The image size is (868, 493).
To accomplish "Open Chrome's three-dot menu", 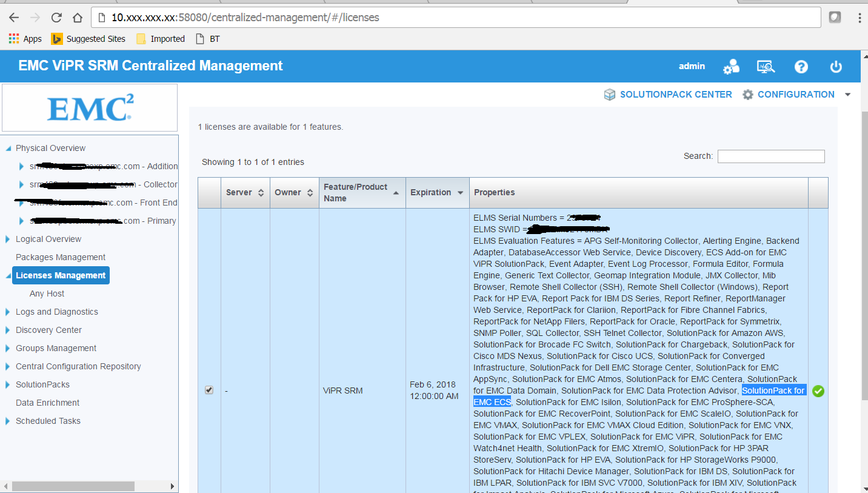I will pyautogui.click(x=860, y=18).
